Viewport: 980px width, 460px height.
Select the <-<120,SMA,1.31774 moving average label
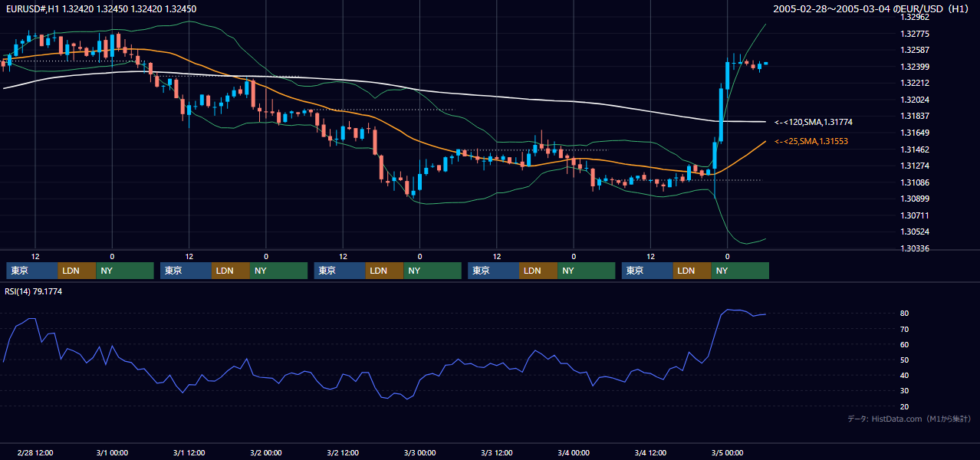pyautogui.click(x=814, y=122)
